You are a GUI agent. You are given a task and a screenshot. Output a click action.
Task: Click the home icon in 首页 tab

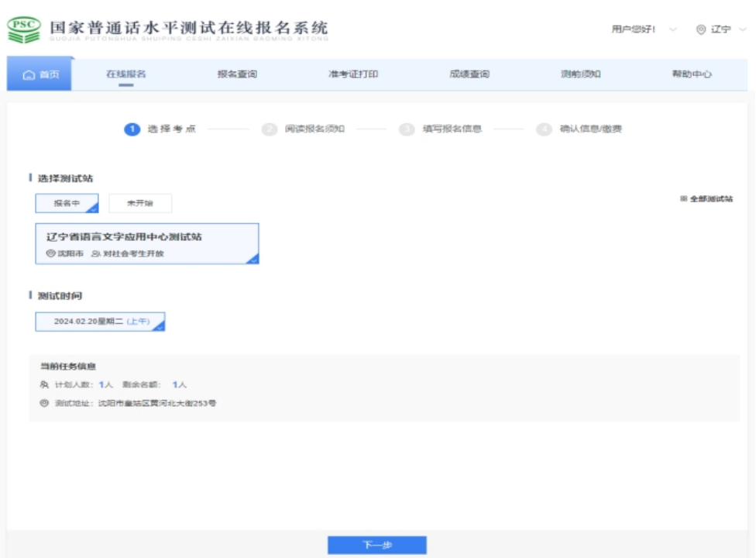click(29, 75)
